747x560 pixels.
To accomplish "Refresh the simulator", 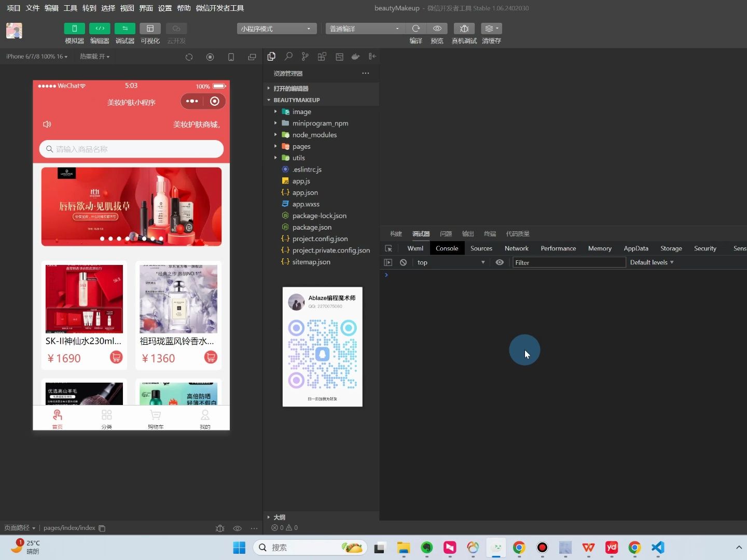I will (189, 57).
